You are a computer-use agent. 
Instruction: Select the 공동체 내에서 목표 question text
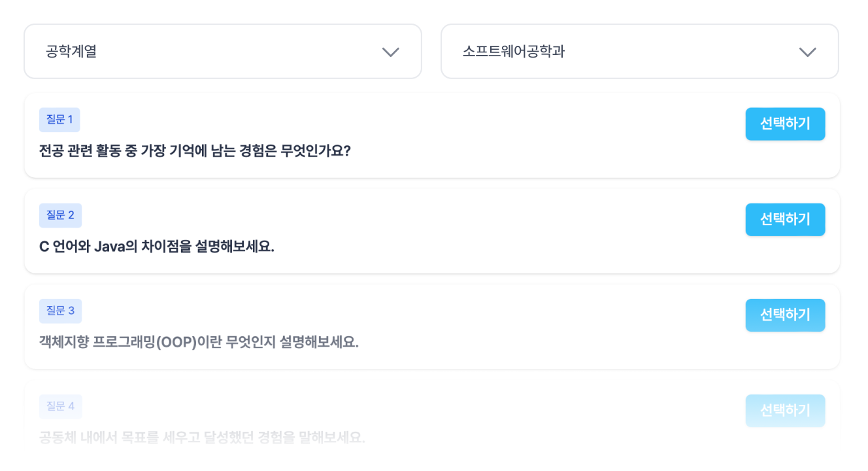pos(201,437)
